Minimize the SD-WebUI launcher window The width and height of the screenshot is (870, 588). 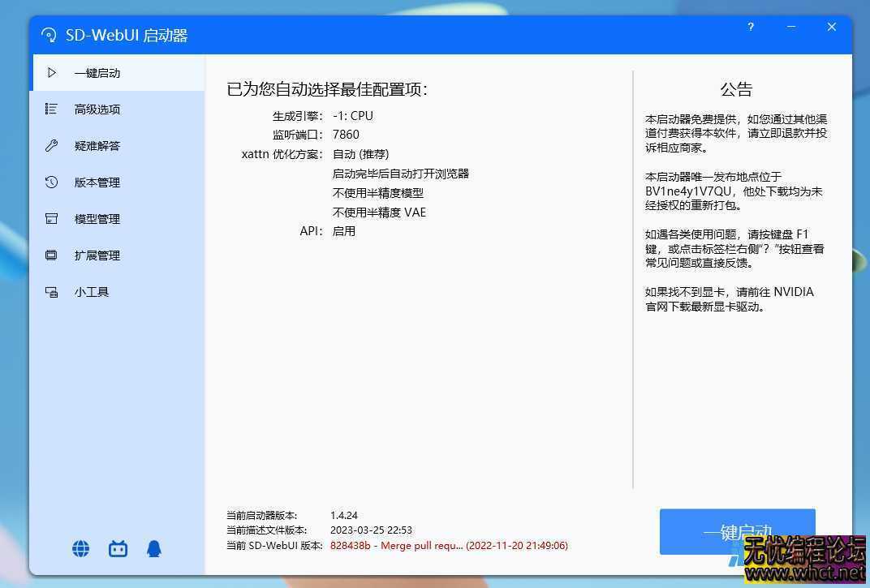pyautogui.click(x=791, y=27)
